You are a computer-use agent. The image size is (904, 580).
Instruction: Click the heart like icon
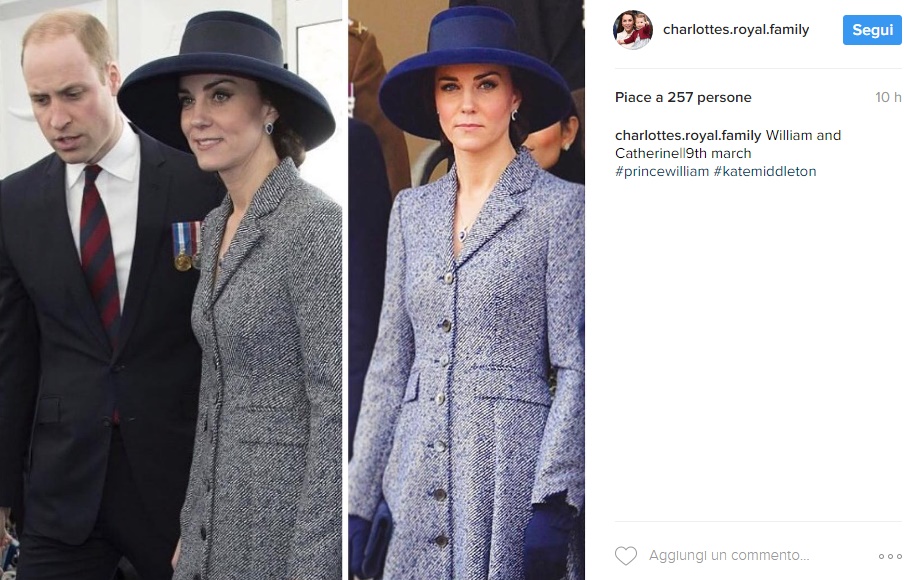coord(626,556)
